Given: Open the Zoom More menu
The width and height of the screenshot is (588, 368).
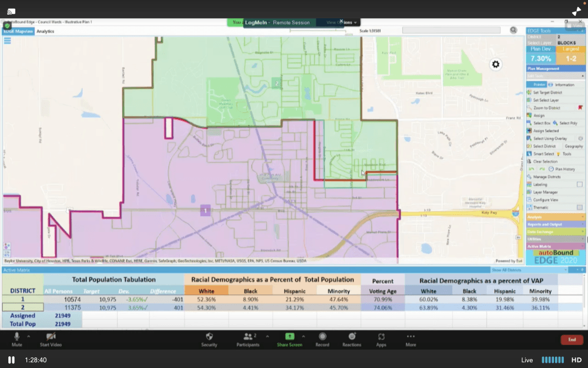Looking at the screenshot, I should pyautogui.click(x=410, y=339).
